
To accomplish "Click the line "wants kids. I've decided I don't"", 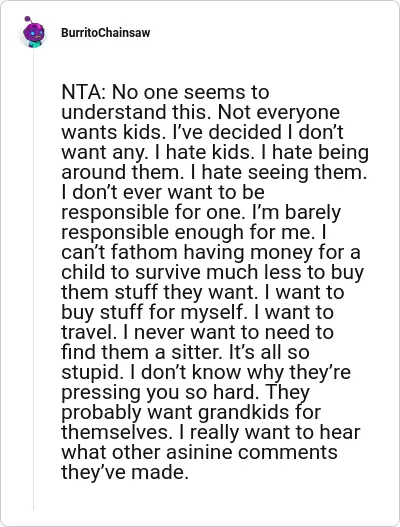I will point(202,132).
